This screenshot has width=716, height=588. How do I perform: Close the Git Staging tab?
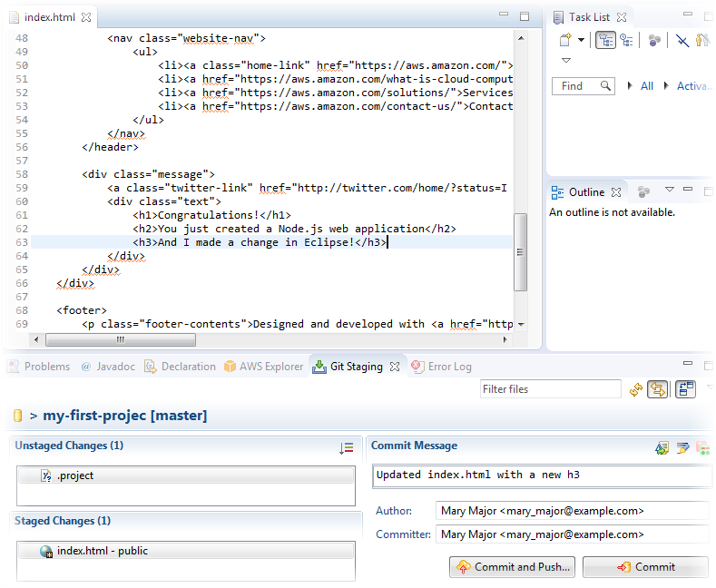[x=395, y=367]
